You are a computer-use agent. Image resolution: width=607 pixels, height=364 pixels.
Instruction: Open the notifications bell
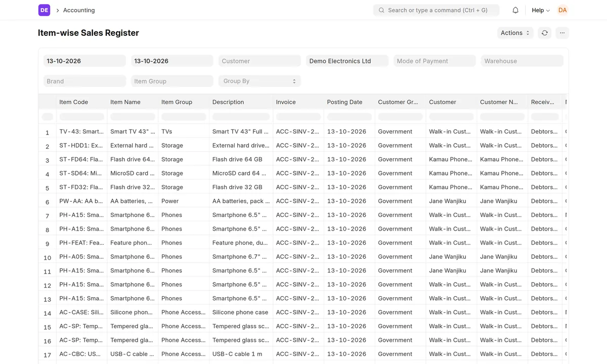click(515, 10)
